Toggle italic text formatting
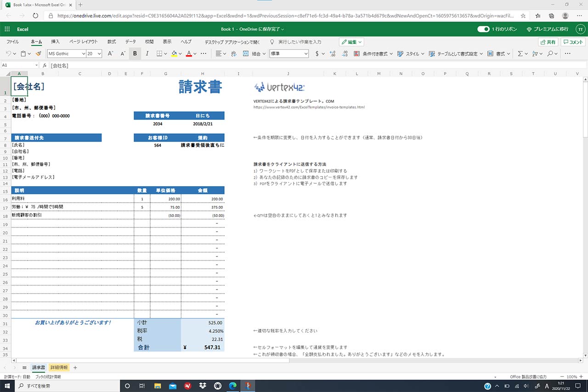The width and height of the screenshot is (588, 392). click(147, 54)
